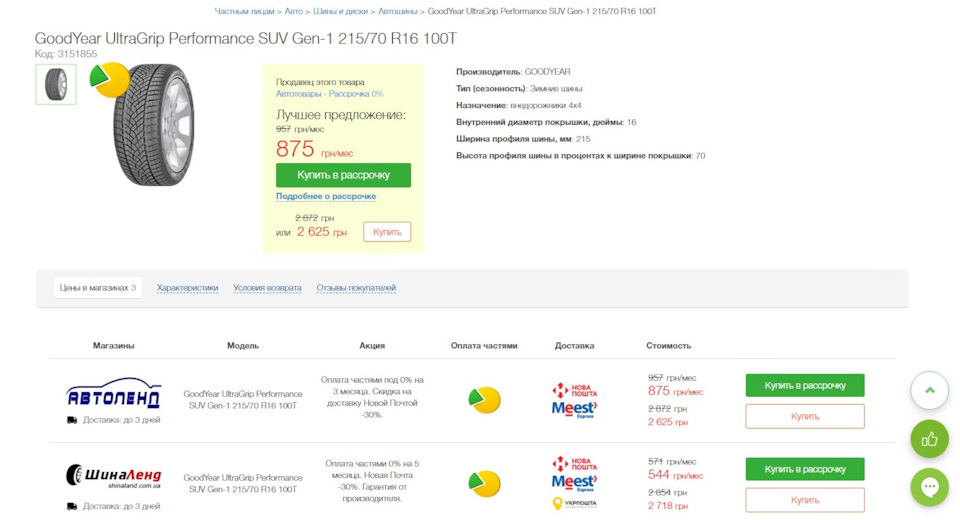Click the Акция column header
The width and height of the screenshot is (960, 520).
[372, 345]
